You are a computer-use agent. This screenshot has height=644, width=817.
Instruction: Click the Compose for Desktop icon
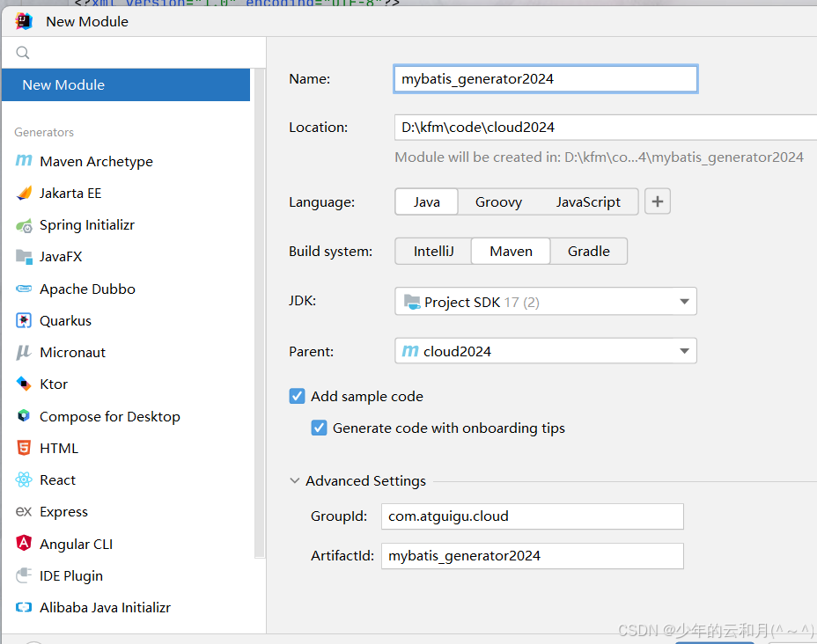pyautogui.click(x=24, y=415)
